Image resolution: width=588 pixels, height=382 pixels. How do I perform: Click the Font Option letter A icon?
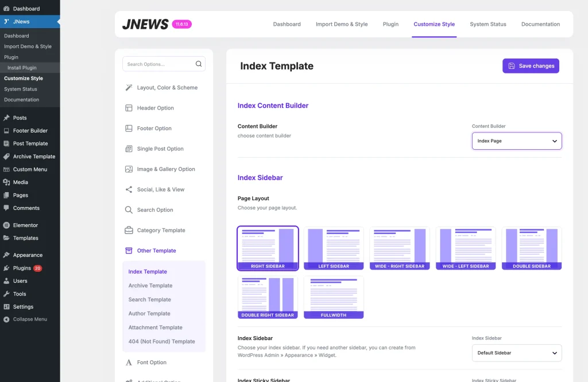tap(129, 362)
